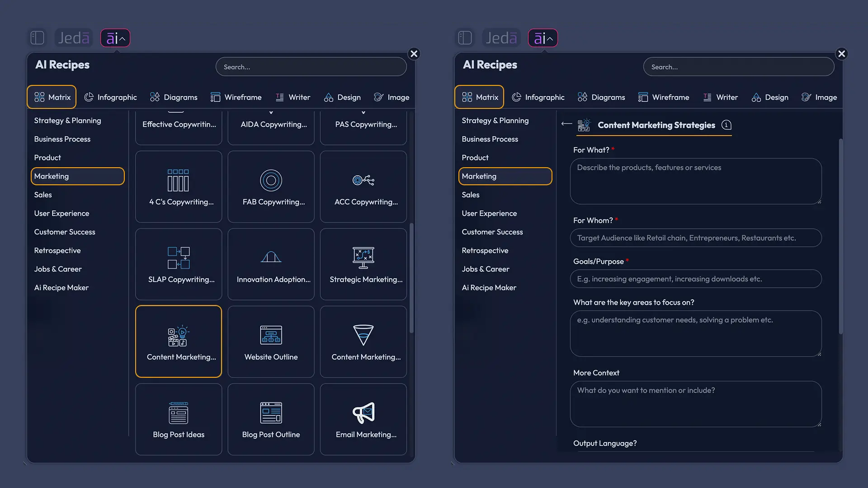Select User Experience category in right window
Viewport: 868px width, 488px height.
tap(489, 213)
